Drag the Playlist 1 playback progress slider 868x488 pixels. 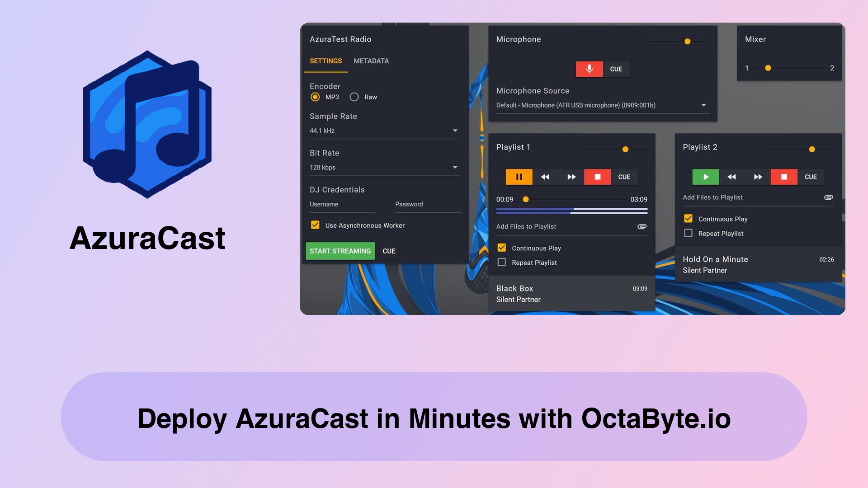point(525,199)
